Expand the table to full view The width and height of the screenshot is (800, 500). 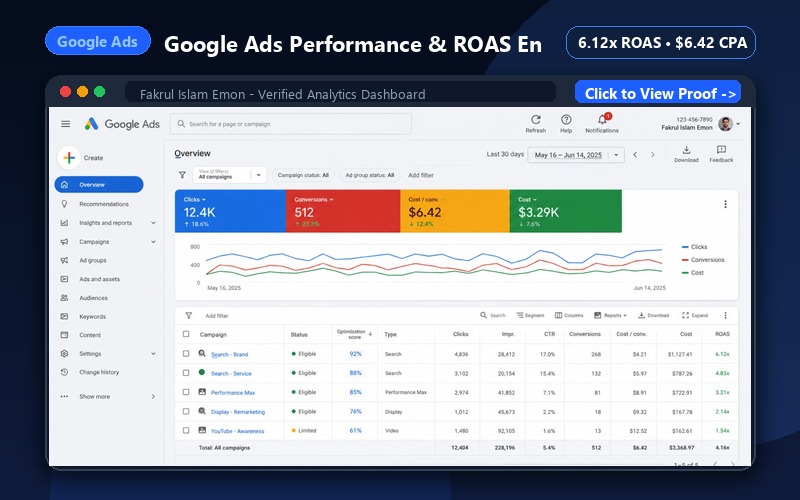pos(695,315)
